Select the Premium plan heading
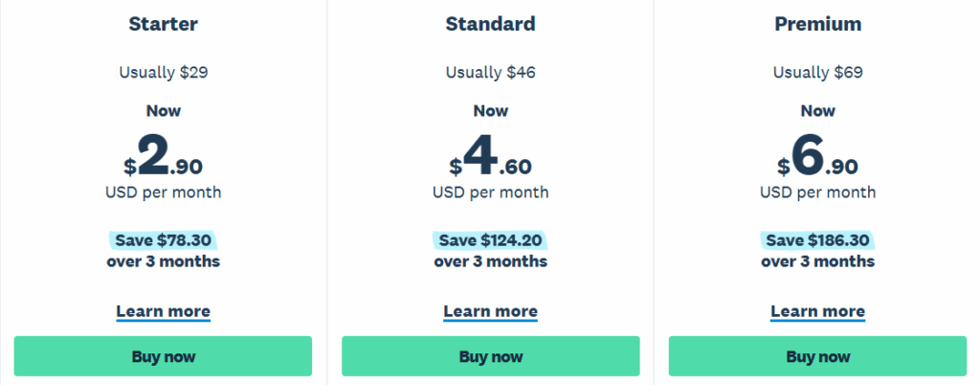This screenshot has width=980, height=385. 818,24
